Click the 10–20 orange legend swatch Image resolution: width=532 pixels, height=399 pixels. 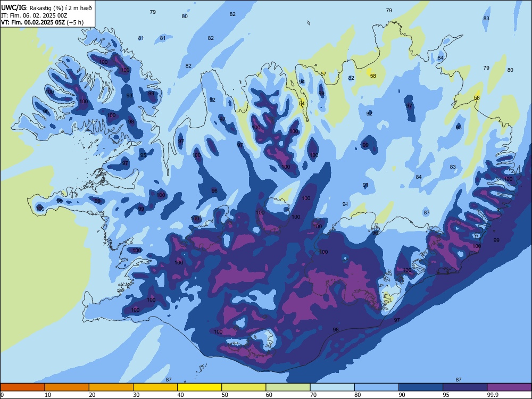(67, 387)
